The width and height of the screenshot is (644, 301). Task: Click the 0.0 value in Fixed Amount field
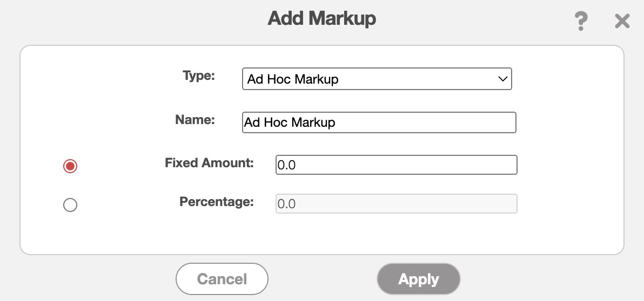[286, 166]
